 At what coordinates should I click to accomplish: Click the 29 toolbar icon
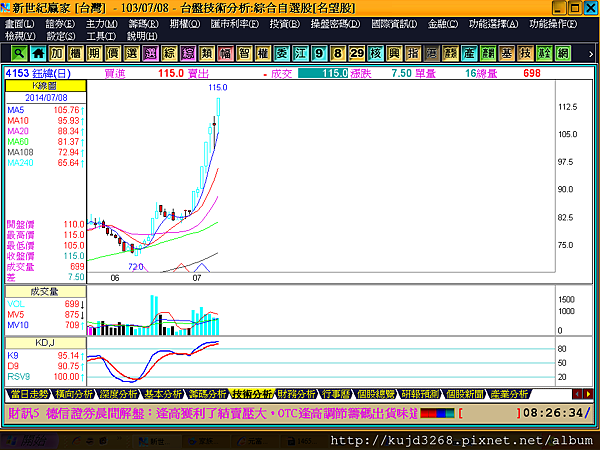point(357,53)
